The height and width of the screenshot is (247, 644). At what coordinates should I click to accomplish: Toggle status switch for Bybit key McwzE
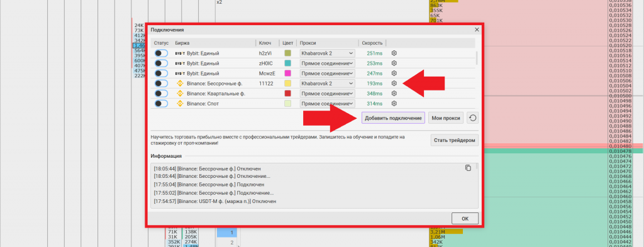(x=161, y=73)
